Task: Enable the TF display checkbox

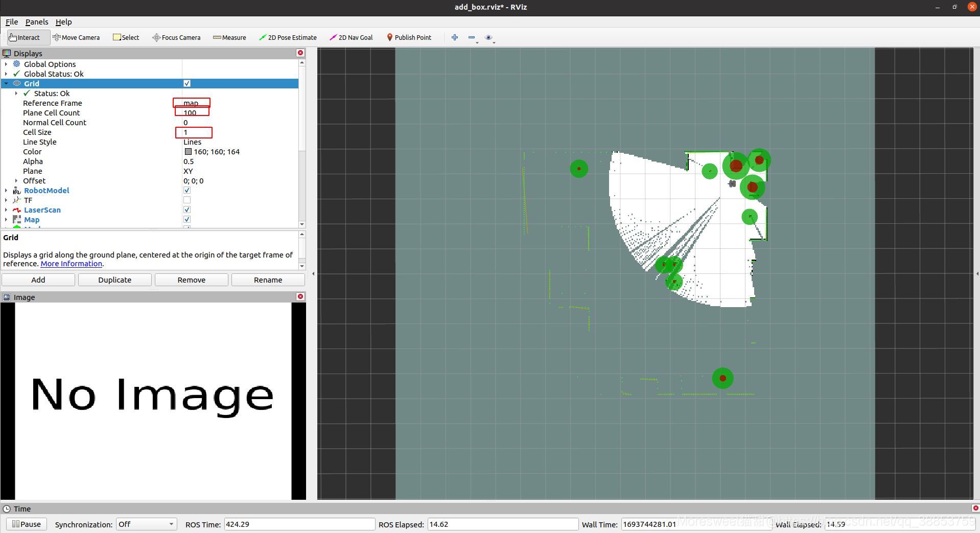Action: click(x=186, y=200)
